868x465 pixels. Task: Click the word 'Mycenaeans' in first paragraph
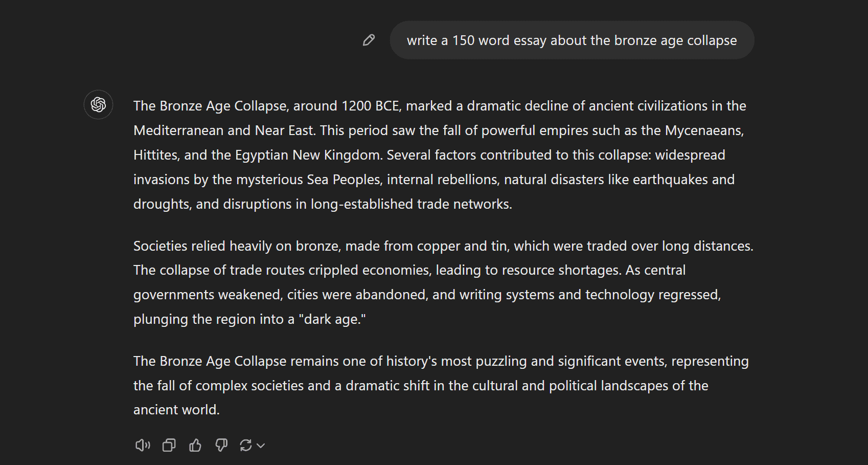coord(703,130)
